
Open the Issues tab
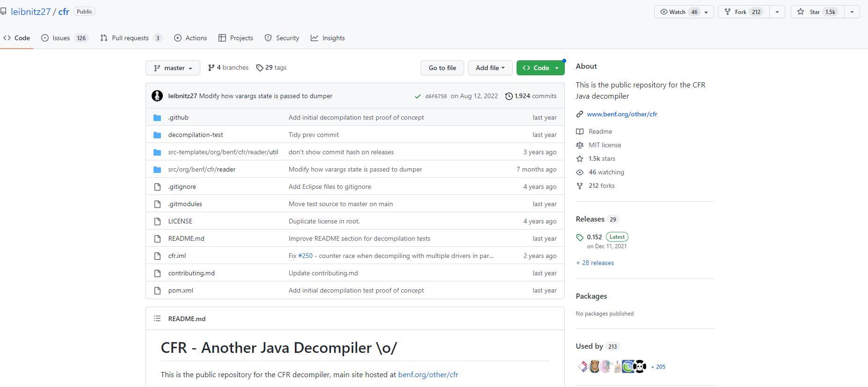pos(64,38)
